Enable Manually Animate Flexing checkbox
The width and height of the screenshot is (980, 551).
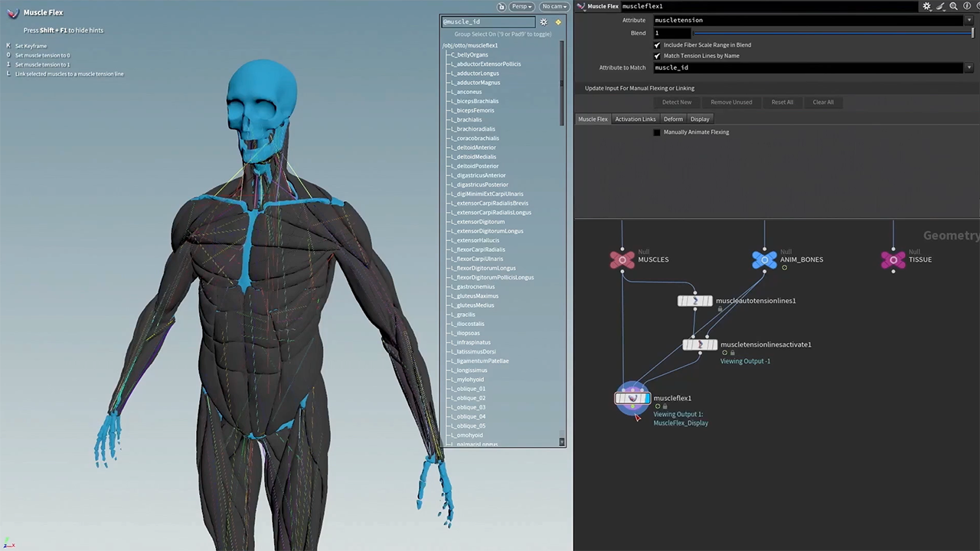pos(657,132)
